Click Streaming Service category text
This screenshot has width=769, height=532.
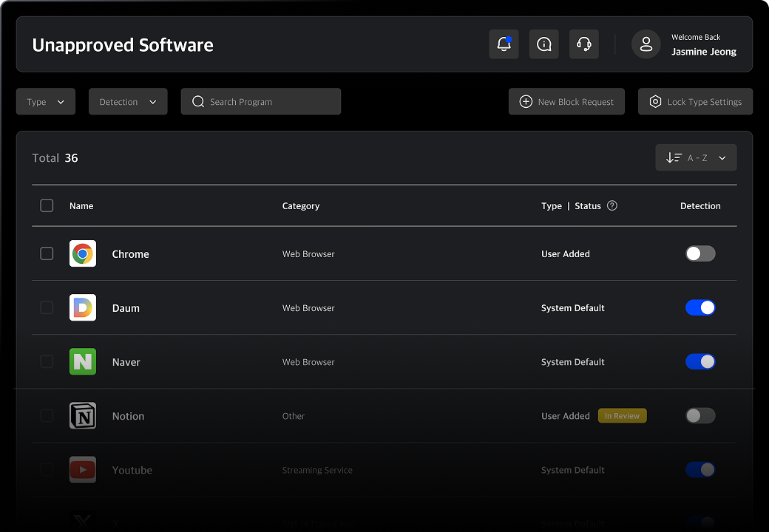(x=317, y=470)
